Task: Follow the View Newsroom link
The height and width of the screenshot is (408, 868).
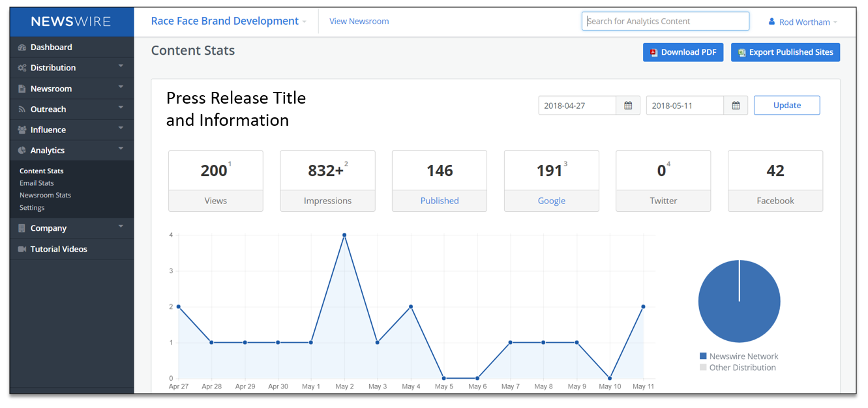Action: 359,22
